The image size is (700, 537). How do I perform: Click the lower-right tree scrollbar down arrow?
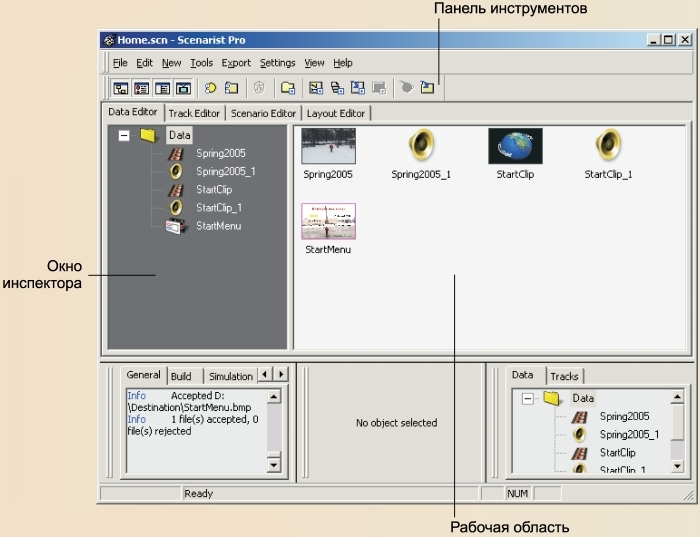pos(677,466)
